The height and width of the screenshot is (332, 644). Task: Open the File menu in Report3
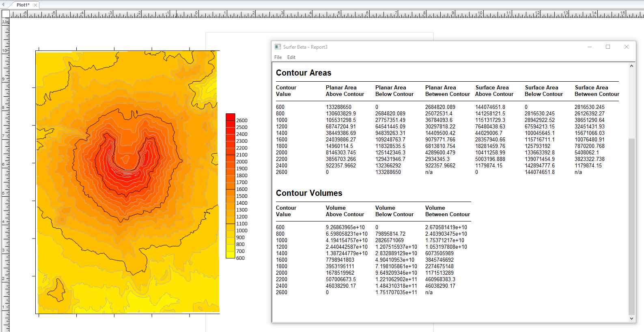tap(278, 57)
